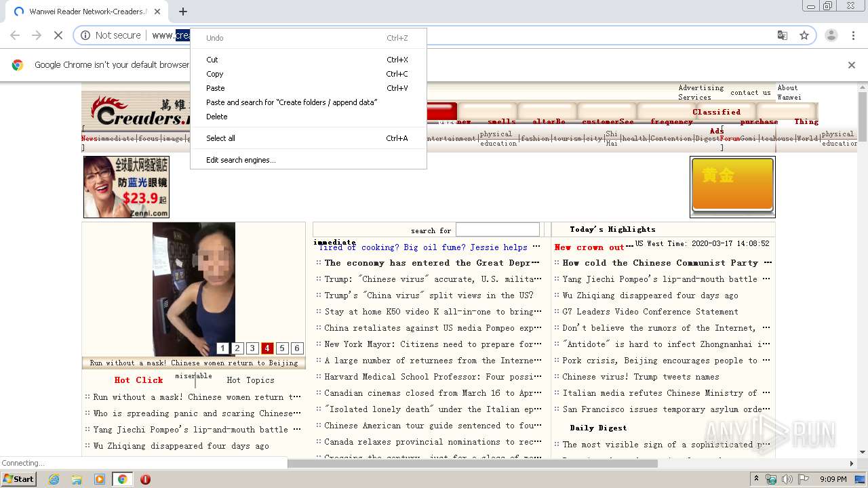
Task: Switch to the Hot Topics tab
Action: tap(250, 380)
